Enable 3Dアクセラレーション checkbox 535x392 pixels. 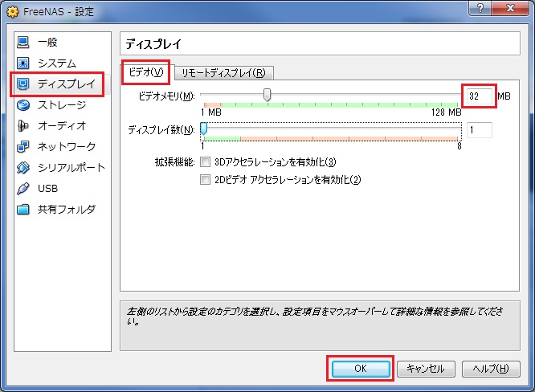(x=205, y=161)
